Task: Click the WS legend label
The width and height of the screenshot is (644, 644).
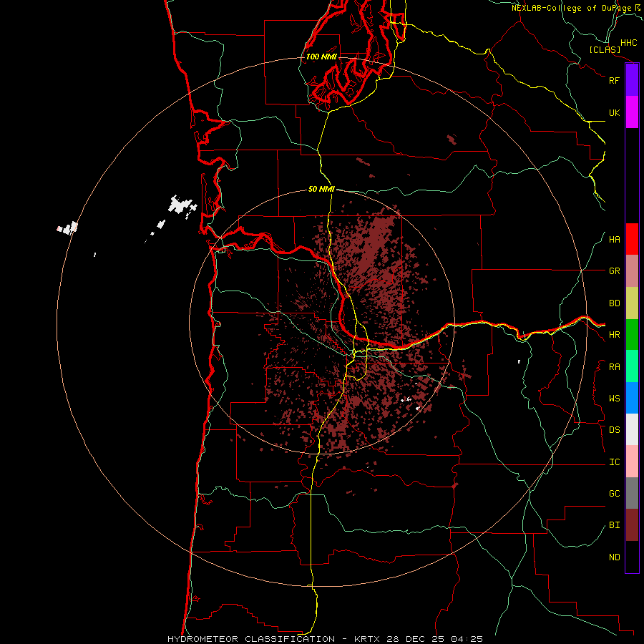Action: coord(615,399)
